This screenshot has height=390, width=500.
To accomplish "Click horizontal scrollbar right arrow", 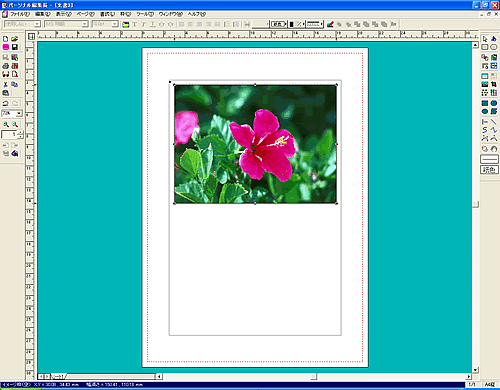I will tap(469, 377).
